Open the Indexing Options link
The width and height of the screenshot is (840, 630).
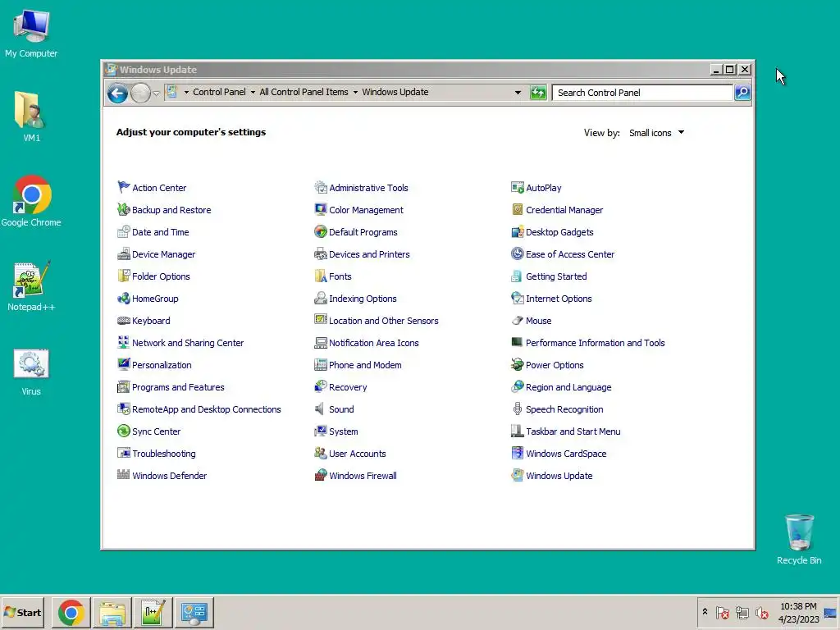363,299
